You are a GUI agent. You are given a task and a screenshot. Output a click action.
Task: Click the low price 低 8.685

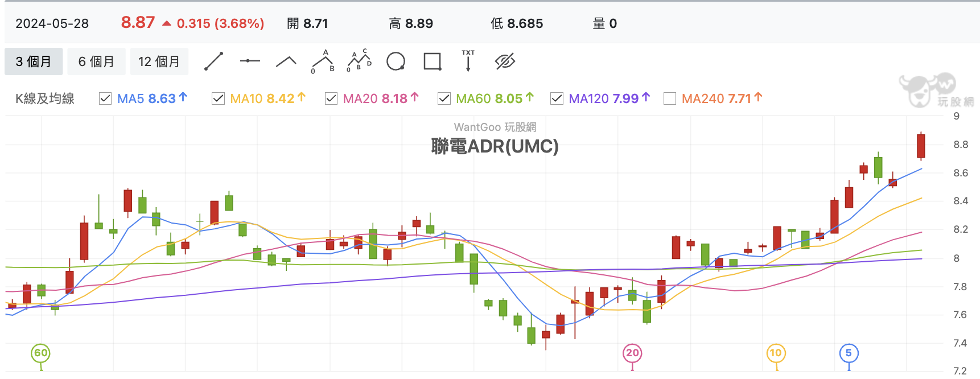(517, 23)
